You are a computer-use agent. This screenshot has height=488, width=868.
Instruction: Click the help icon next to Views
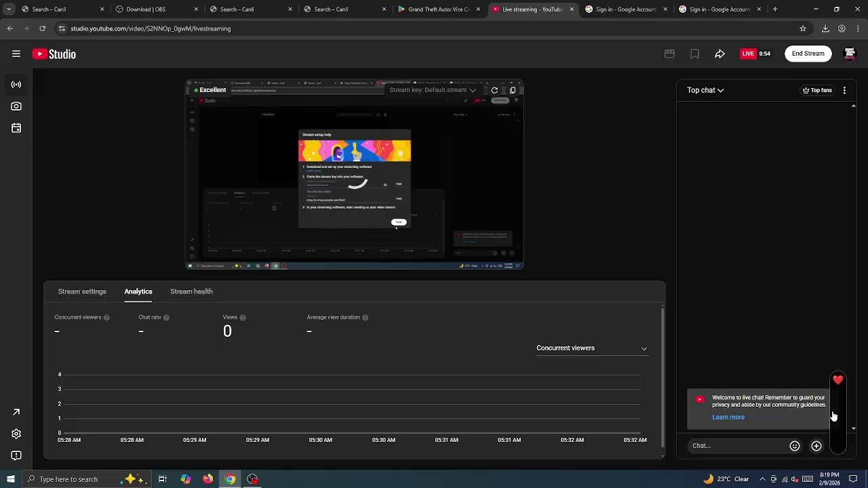tap(243, 317)
